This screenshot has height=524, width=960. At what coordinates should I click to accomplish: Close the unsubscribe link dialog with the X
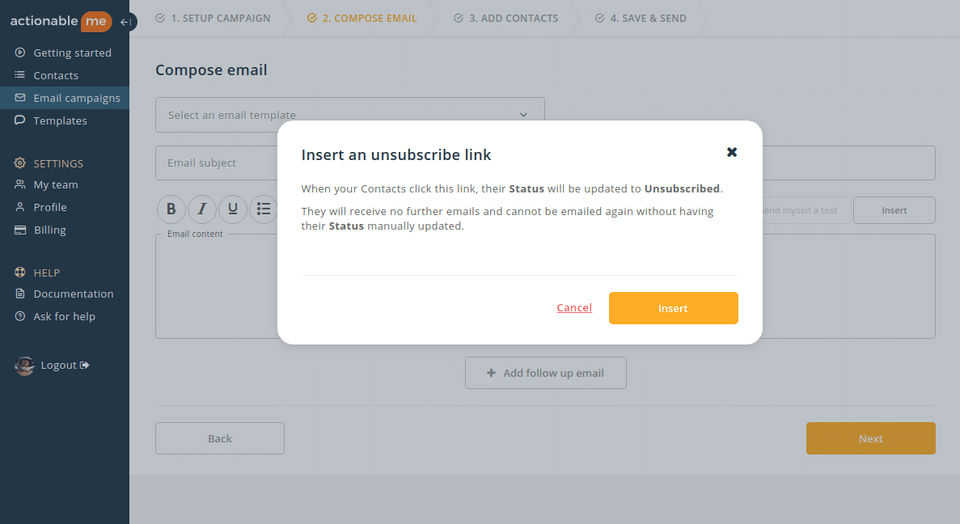point(732,152)
